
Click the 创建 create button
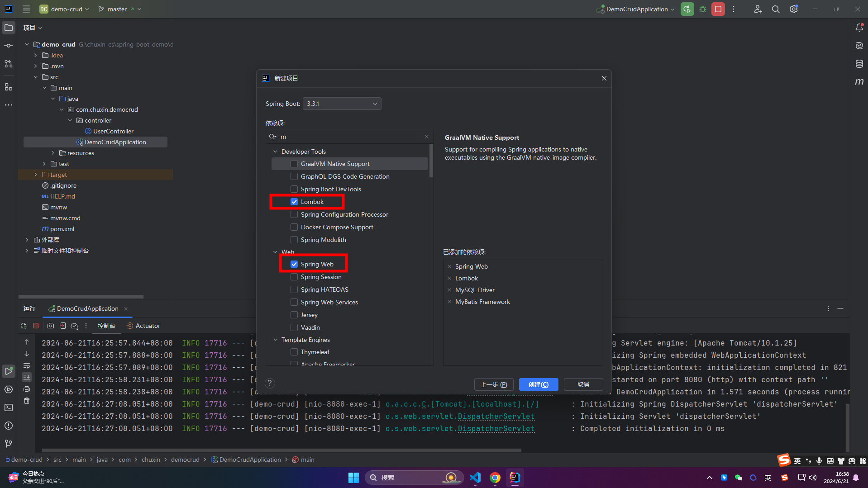pos(539,384)
